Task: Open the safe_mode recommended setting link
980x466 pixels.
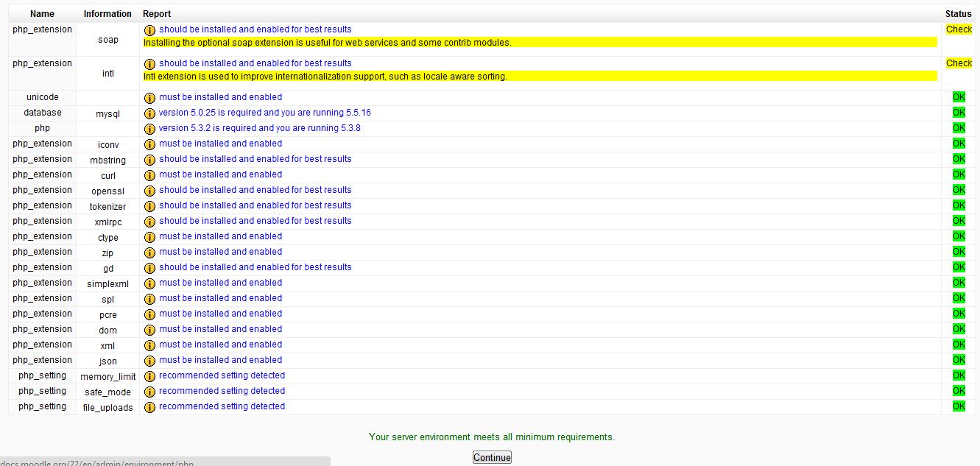Action: [x=222, y=391]
